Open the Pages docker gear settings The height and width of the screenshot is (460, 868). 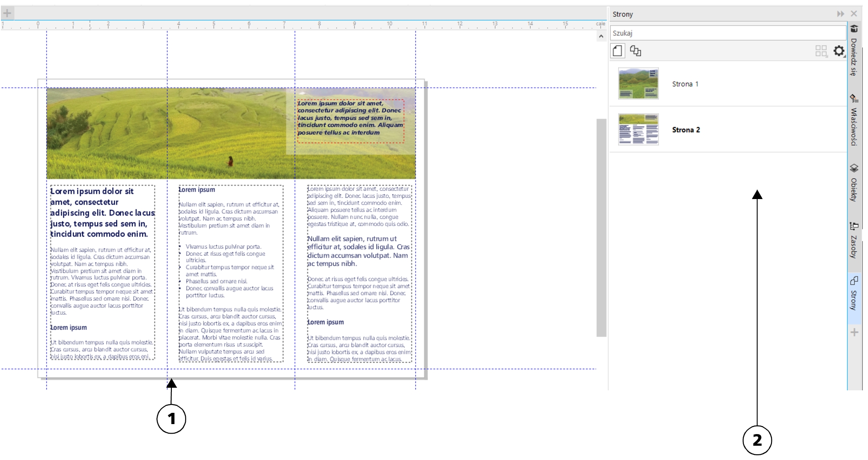click(839, 51)
